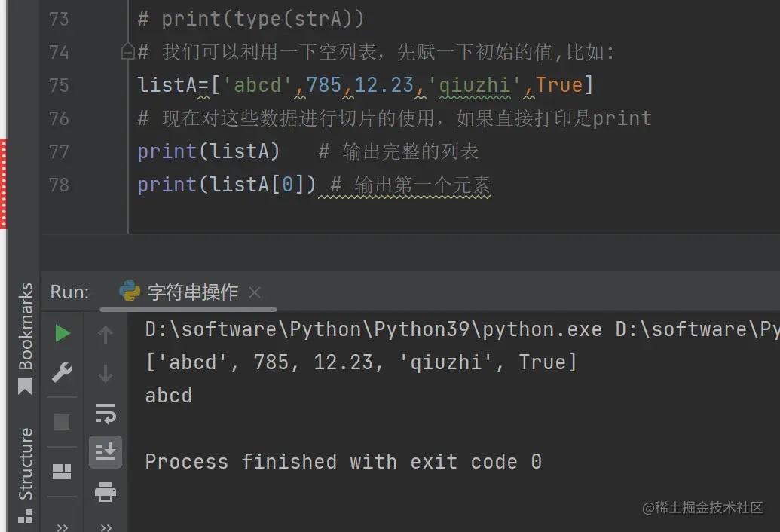
Task: Expand more actions under console toolbar
Action: pos(106,526)
